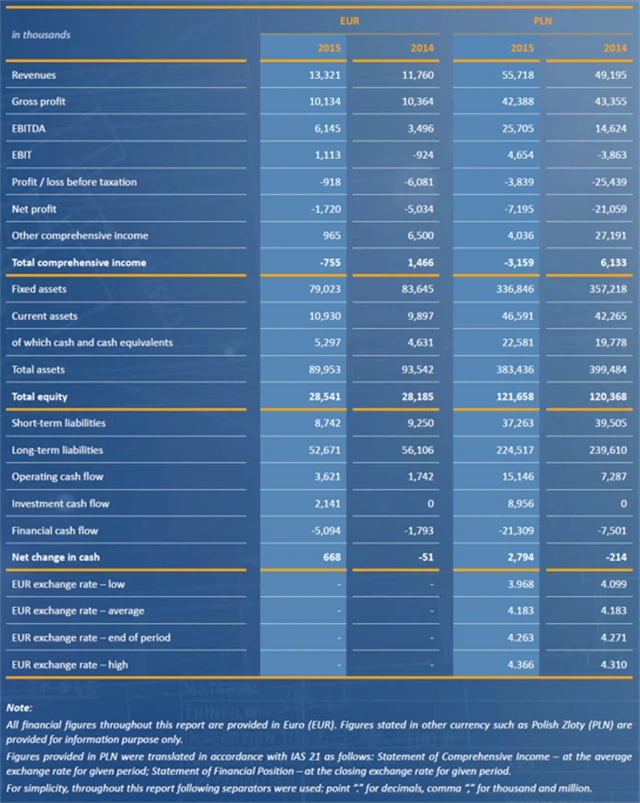Select the Gross profit row label
The height and width of the screenshot is (803, 640).
38,102
